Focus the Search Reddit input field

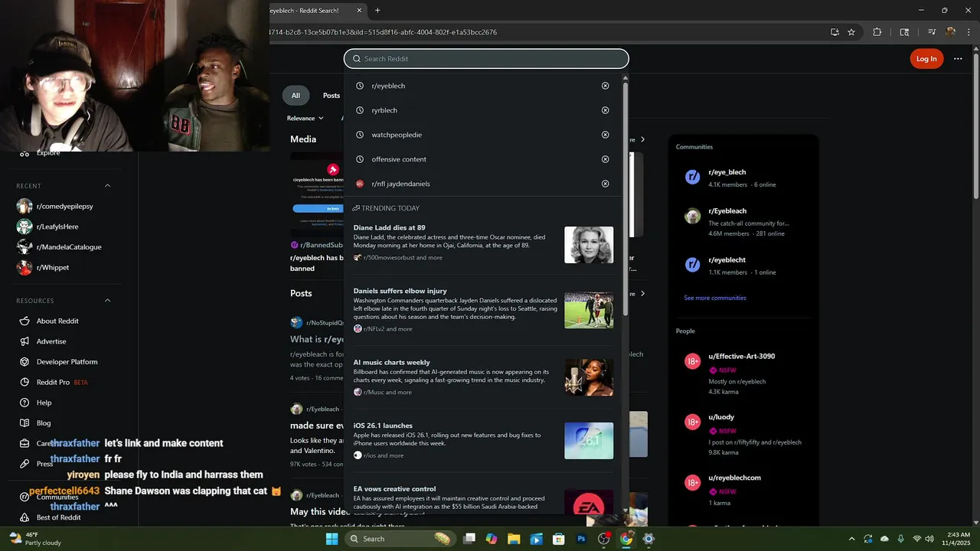(x=486, y=59)
